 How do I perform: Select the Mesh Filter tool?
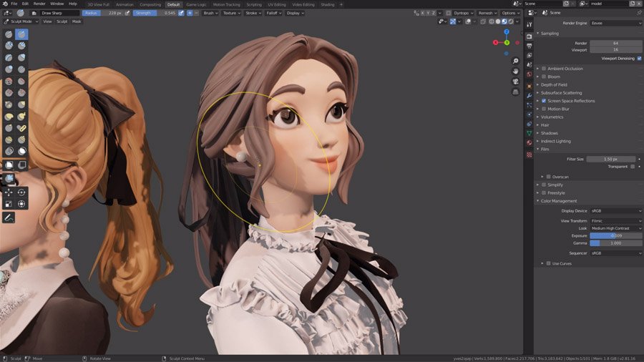[9, 179]
